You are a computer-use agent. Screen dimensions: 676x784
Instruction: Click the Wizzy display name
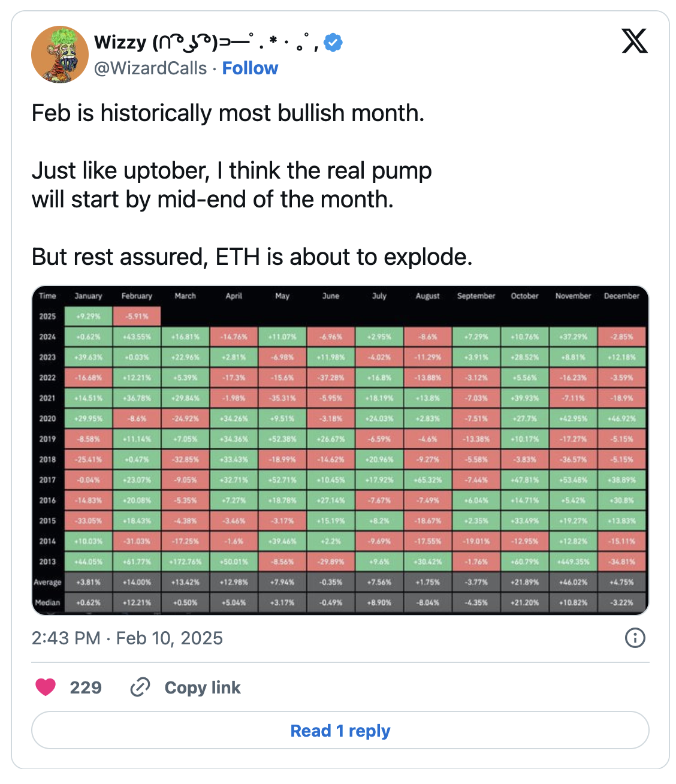pos(120,43)
